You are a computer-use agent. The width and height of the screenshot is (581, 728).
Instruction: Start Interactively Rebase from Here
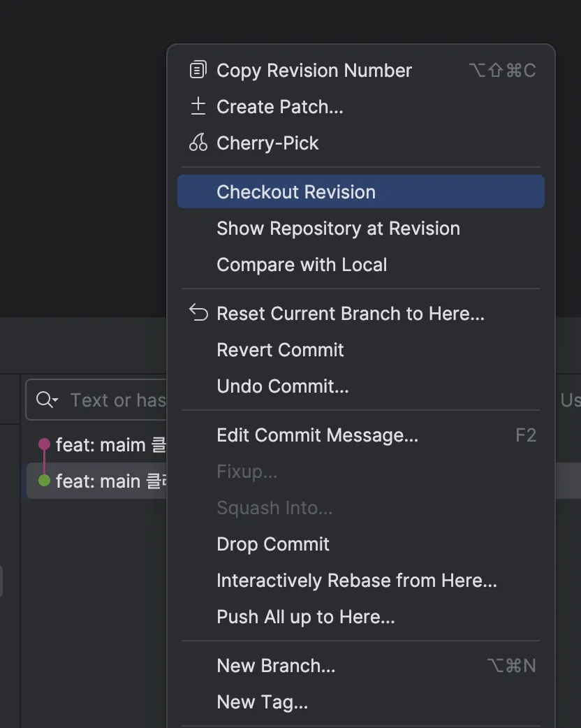[357, 581]
